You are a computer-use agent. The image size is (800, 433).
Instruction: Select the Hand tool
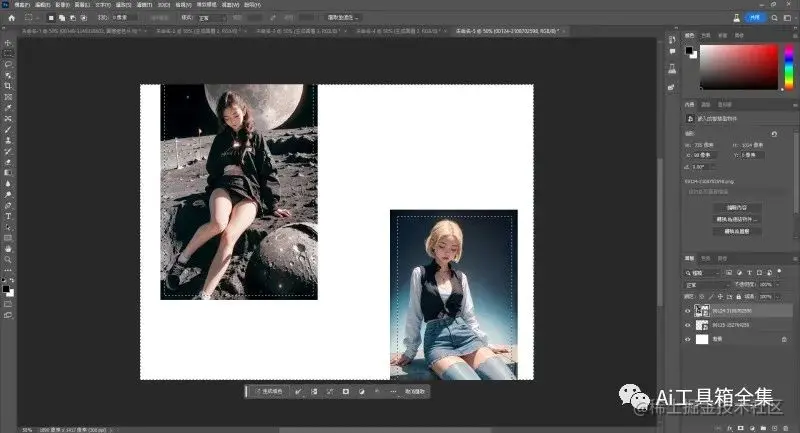pyautogui.click(x=8, y=248)
